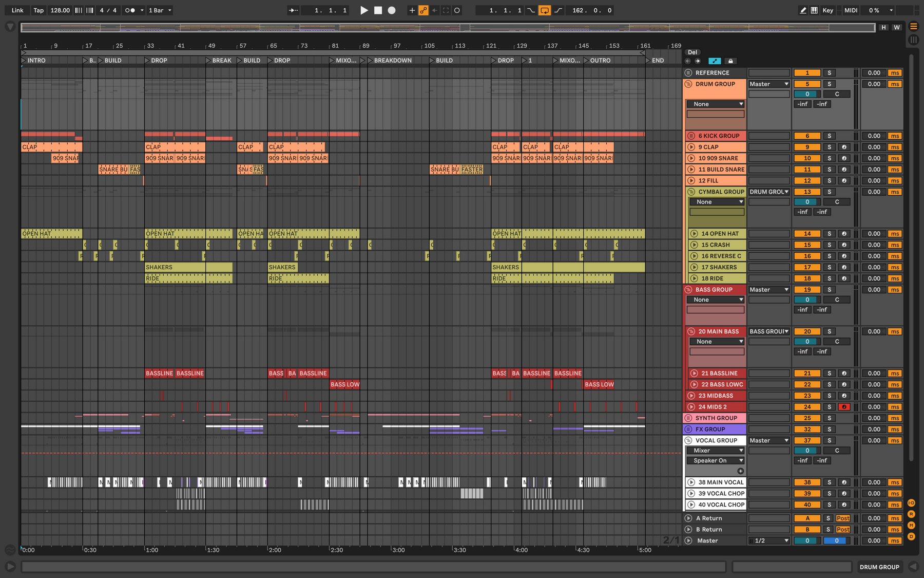Start playback with the Play button
The width and height of the screenshot is (924, 578).
(x=364, y=10)
